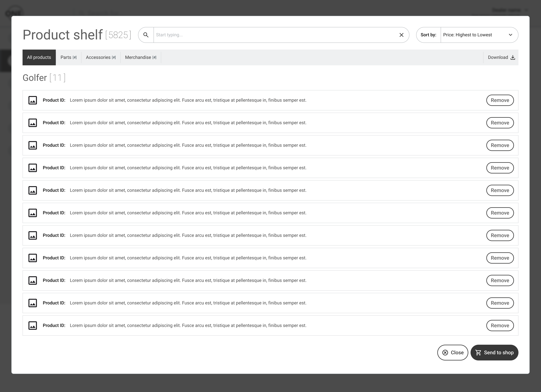
Task: Focus the Start typing search field
Action: (274, 35)
